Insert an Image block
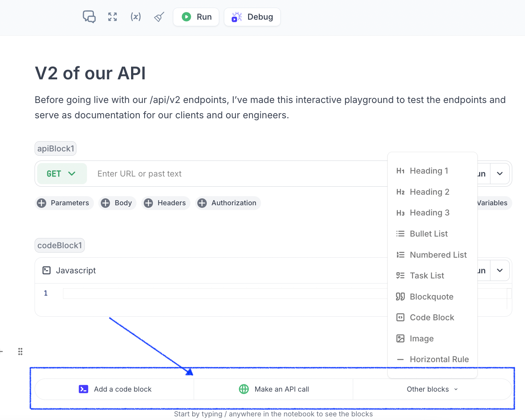 (x=433, y=338)
